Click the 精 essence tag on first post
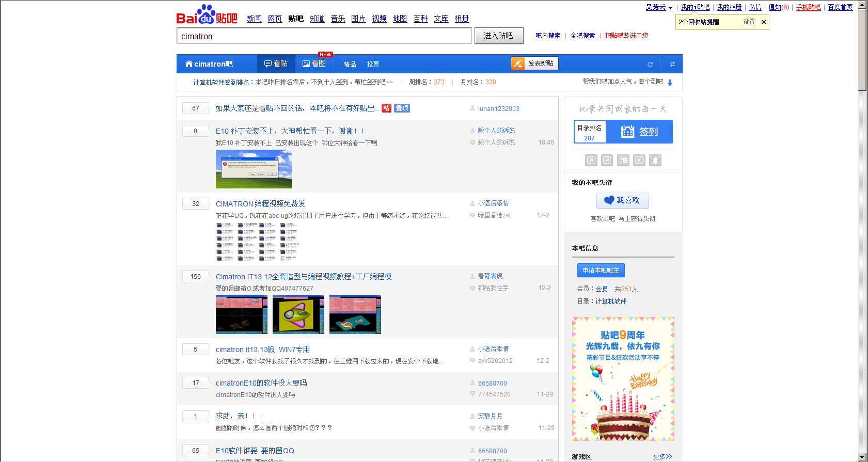Screen dimensions: 868x462 point(386,108)
